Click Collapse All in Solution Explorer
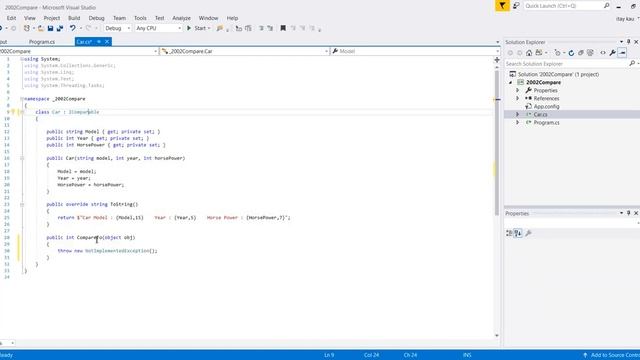This screenshot has width=640, height=360. tap(580, 53)
